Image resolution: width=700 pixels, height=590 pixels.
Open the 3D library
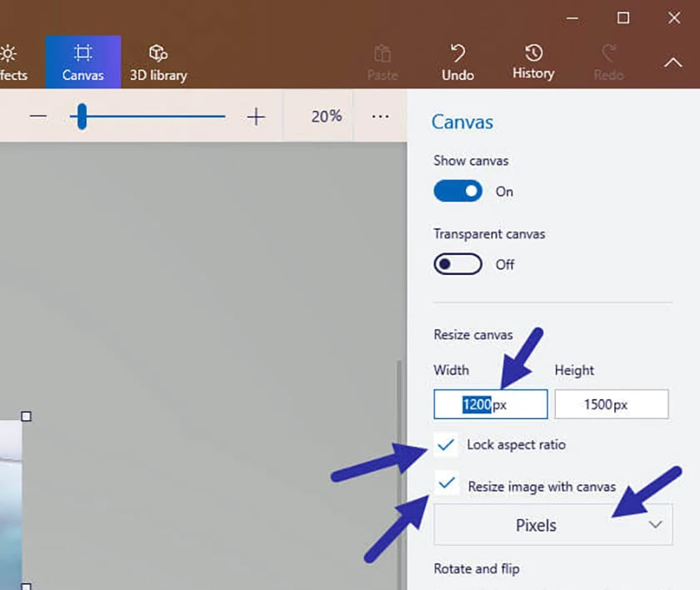[158, 62]
